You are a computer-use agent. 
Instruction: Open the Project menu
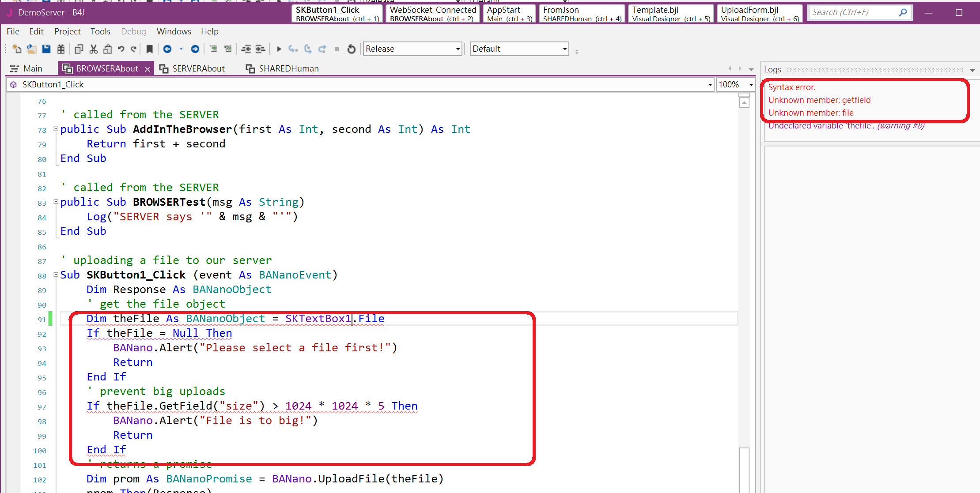point(67,31)
